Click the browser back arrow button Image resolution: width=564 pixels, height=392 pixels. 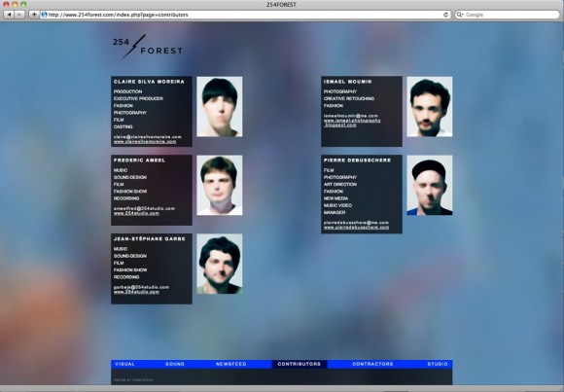point(10,15)
